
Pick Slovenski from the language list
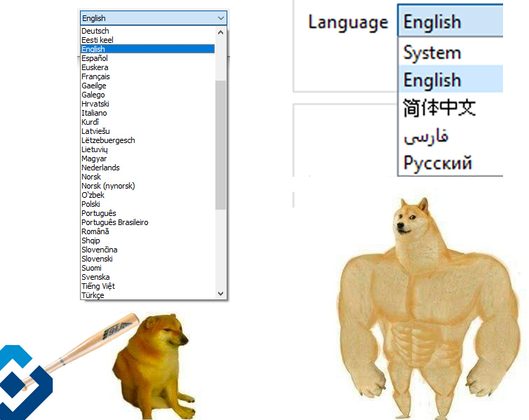(x=148, y=258)
